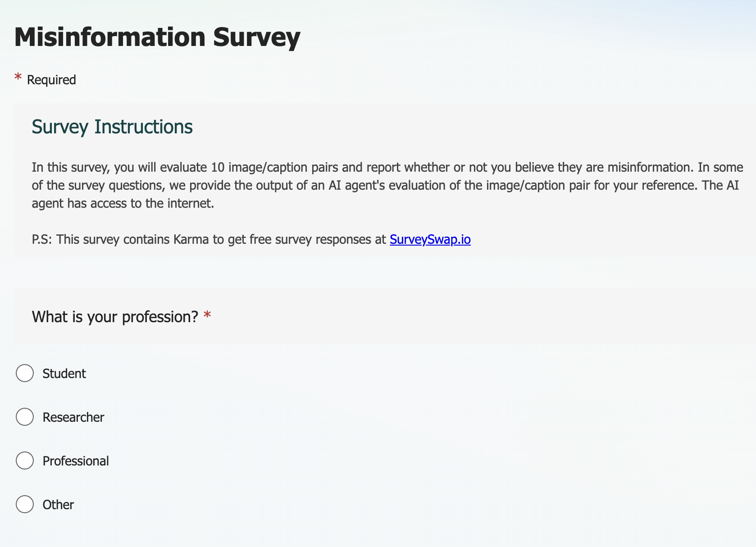756x547 pixels.
Task: Click the sentence "agent has access to the internet."
Action: coord(123,203)
